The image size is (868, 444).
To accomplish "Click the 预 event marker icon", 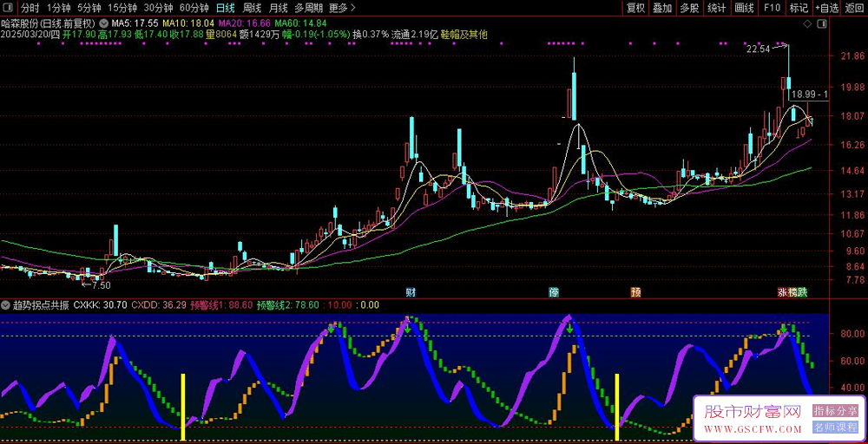I will [635, 291].
